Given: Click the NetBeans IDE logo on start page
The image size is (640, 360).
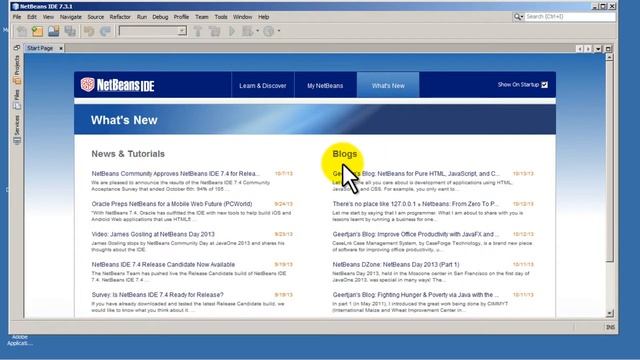Looking at the screenshot, I should coord(117,85).
